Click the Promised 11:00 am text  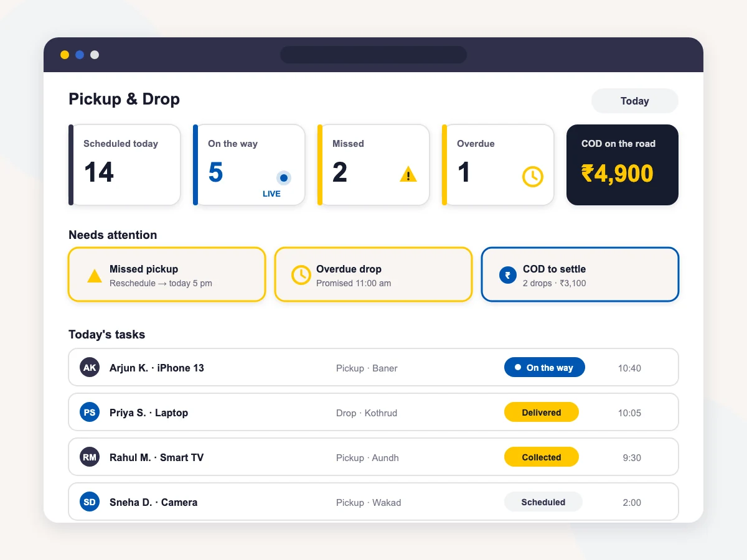point(354,283)
